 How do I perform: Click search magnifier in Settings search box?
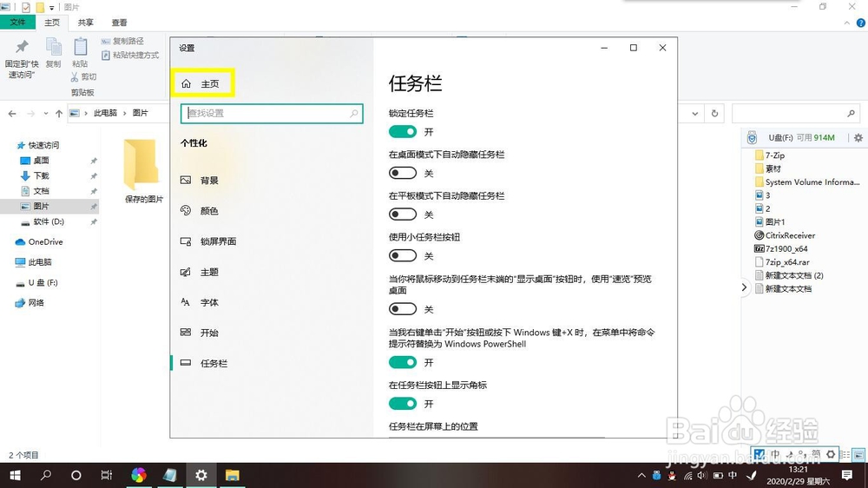coord(354,114)
